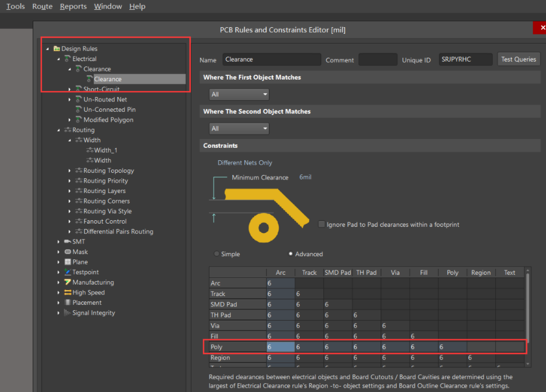This screenshot has width=546, height=392.
Task: Open the Reports menu
Action: coord(73,6)
